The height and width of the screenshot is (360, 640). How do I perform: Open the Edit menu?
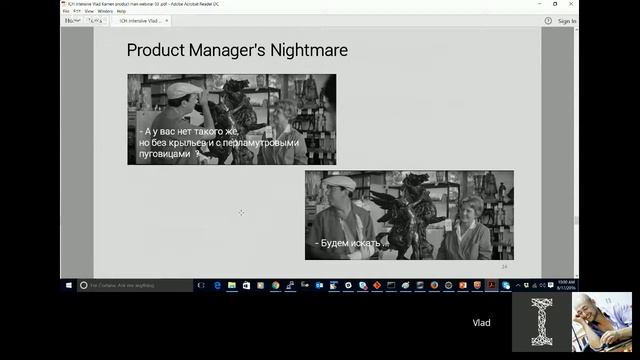(x=77, y=11)
